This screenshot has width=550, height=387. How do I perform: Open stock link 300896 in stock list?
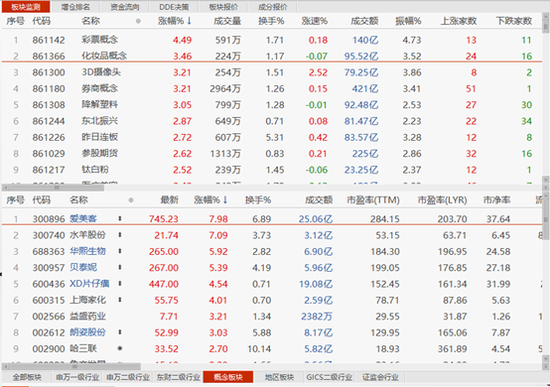(x=83, y=219)
